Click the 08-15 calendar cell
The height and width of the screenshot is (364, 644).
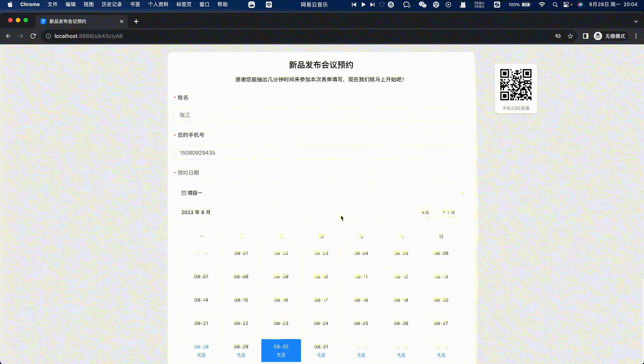(241, 303)
